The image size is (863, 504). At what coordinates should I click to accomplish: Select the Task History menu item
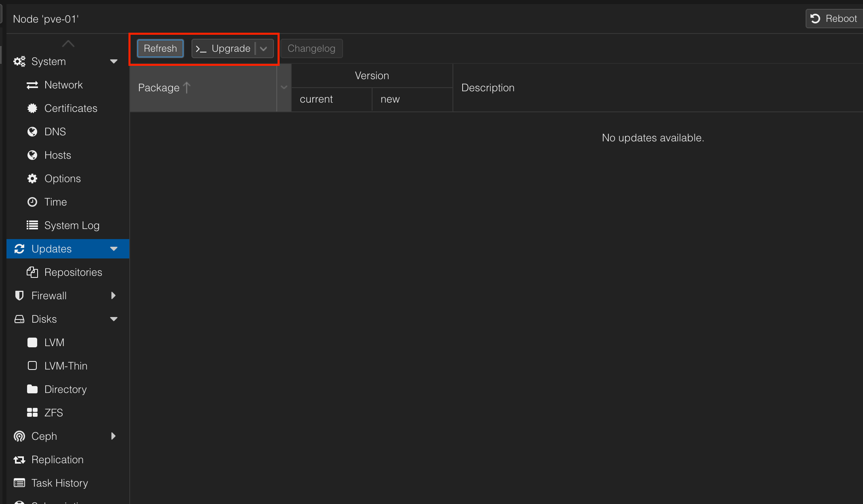pyautogui.click(x=59, y=483)
